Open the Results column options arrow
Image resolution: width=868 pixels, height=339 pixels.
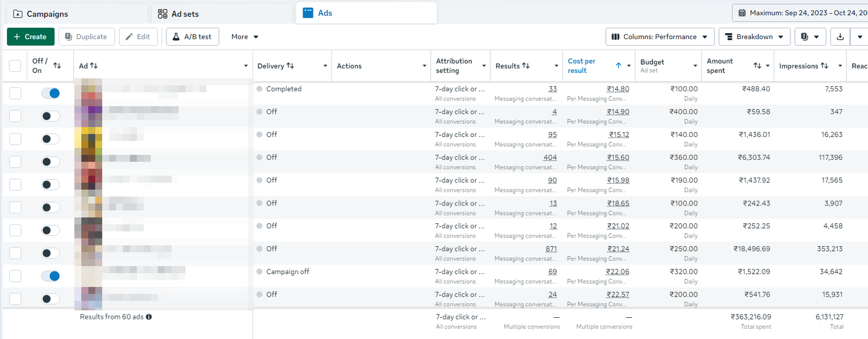pyautogui.click(x=556, y=66)
